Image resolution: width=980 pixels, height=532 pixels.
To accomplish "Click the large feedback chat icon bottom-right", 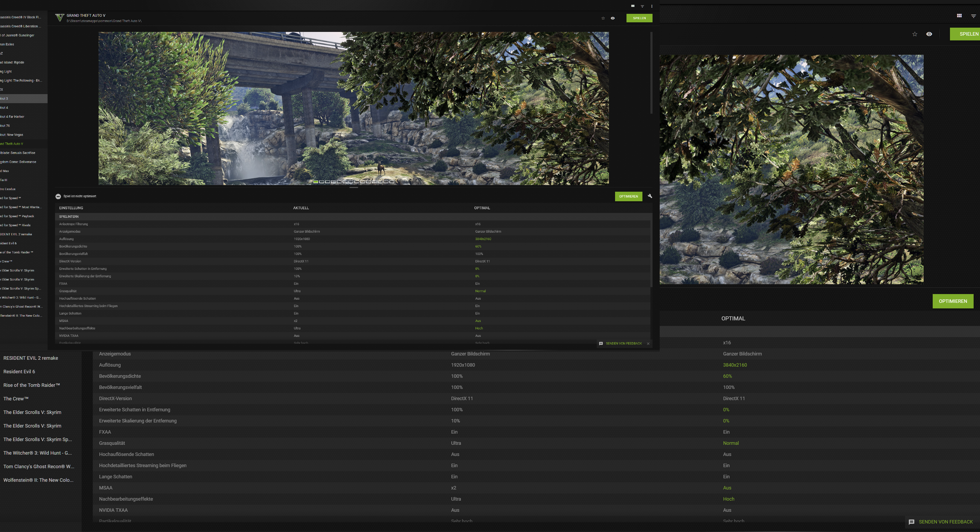I will pyautogui.click(x=911, y=522).
